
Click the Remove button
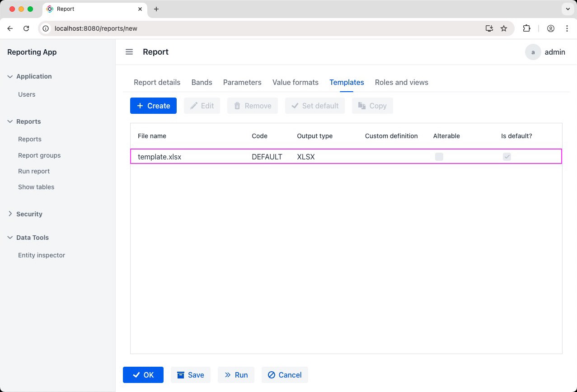253,106
